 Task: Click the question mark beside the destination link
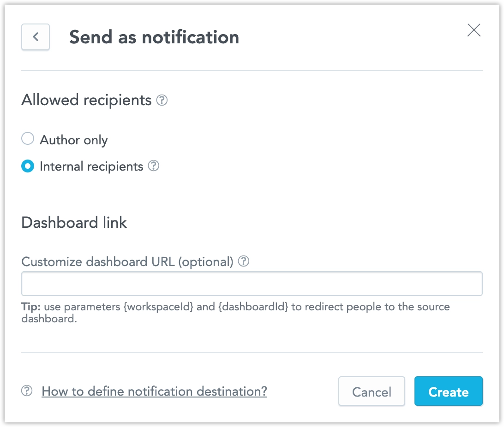[x=25, y=391]
